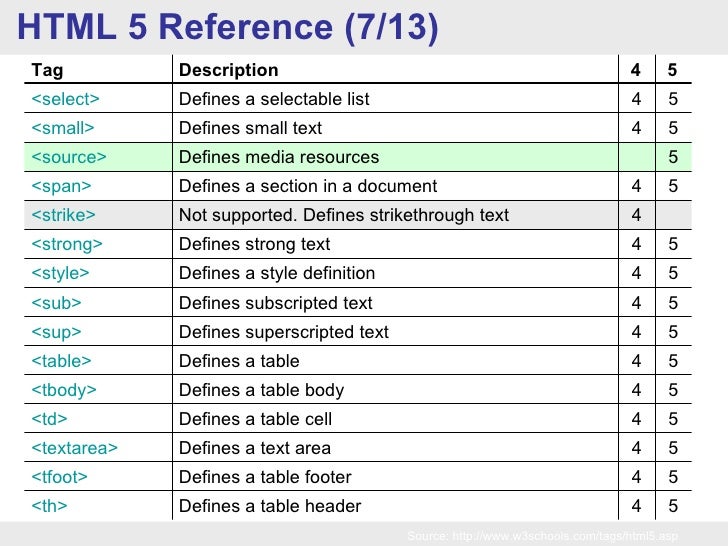Open the <strike> tag link
The width and height of the screenshot is (728, 546).
tap(63, 215)
